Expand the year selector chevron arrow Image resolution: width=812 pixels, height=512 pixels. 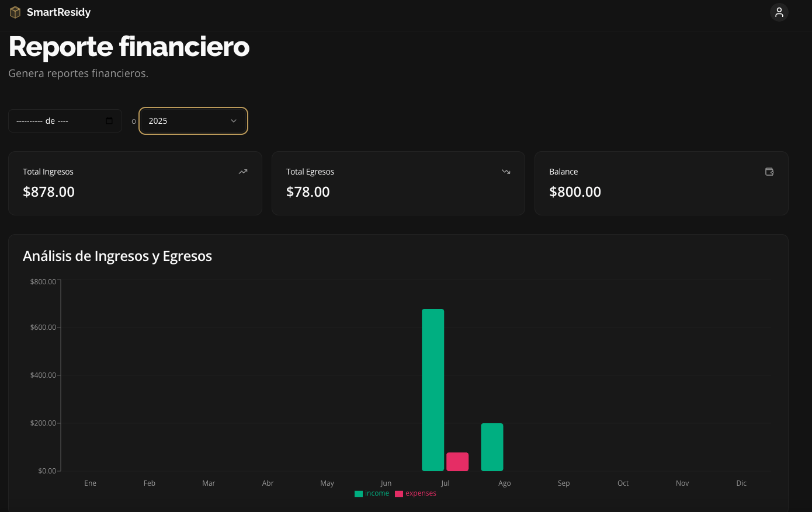tap(234, 121)
